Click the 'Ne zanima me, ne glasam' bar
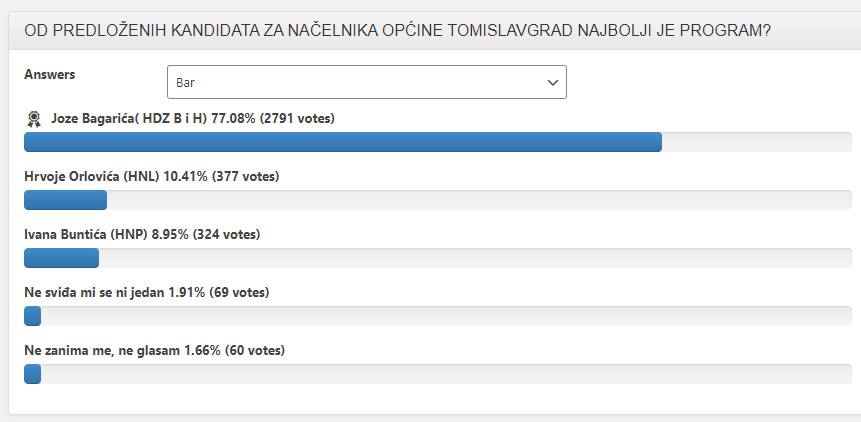The image size is (861, 422). [438, 374]
